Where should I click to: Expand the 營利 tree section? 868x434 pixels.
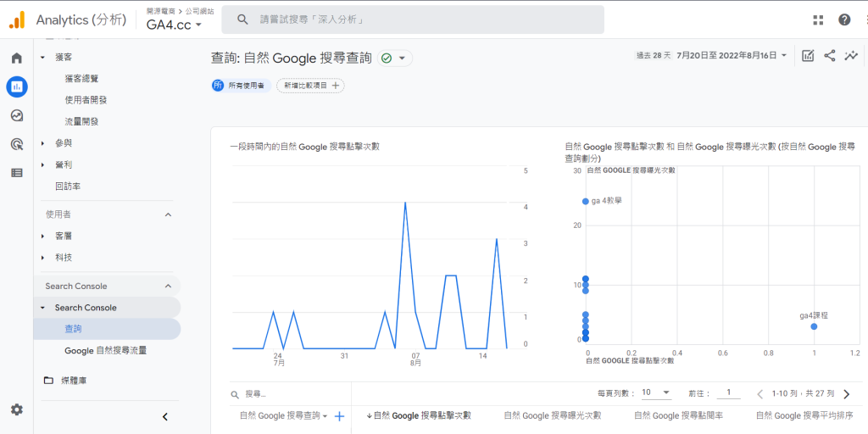(43, 165)
